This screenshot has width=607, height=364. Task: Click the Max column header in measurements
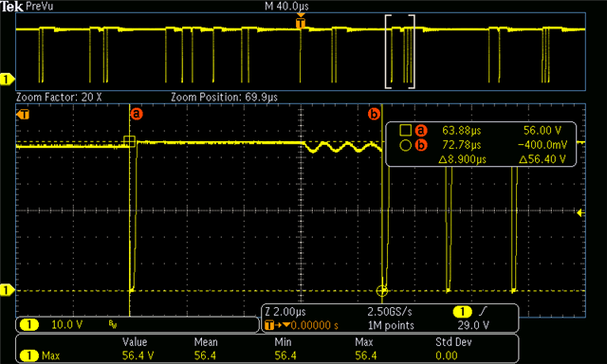point(364,342)
